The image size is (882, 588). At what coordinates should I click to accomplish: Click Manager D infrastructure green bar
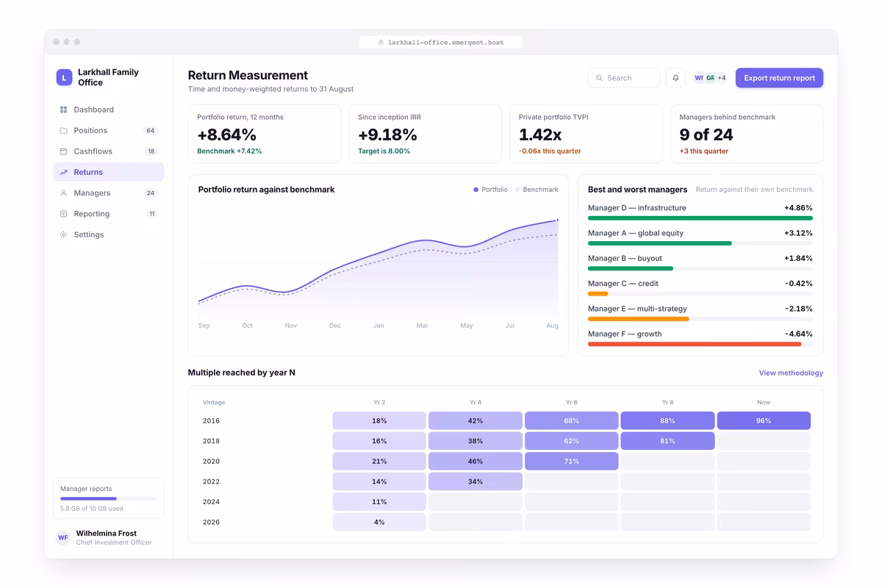(700, 218)
